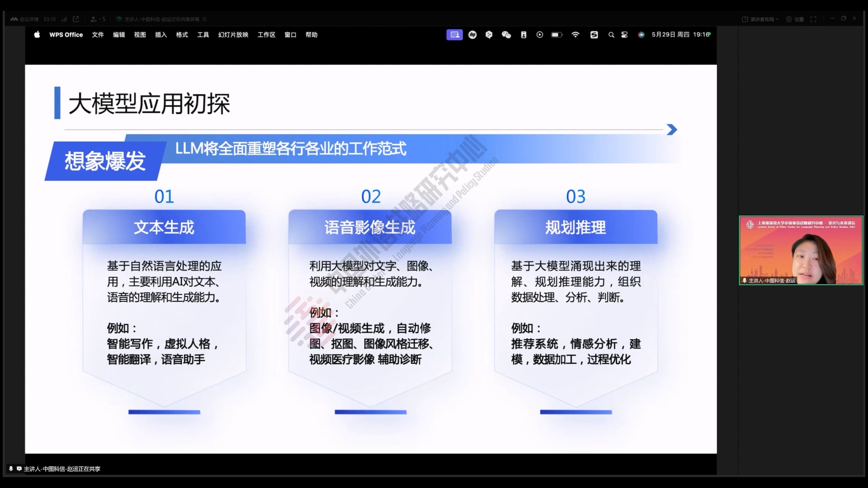Expand the list icon beside sharing notice
Image resolution: width=868 pixels, height=488 pixels.
point(204,19)
